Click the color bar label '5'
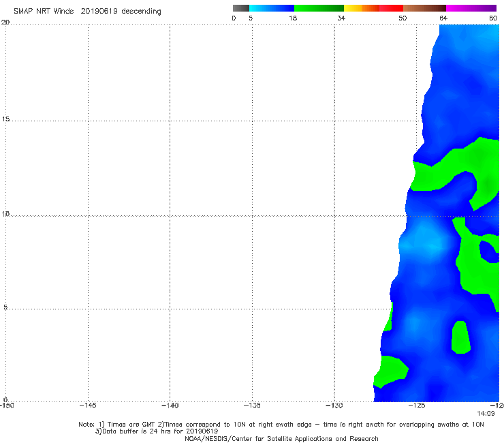 click(251, 18)
